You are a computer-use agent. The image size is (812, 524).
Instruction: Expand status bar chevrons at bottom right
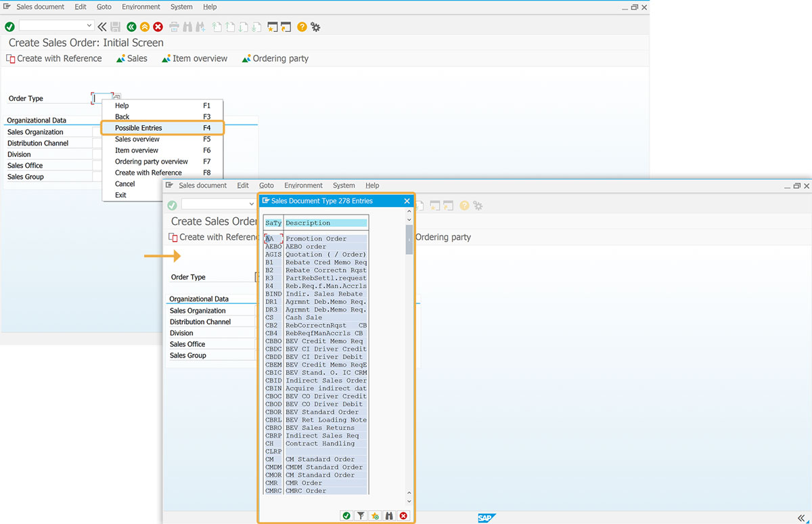(x=802, y=517)
